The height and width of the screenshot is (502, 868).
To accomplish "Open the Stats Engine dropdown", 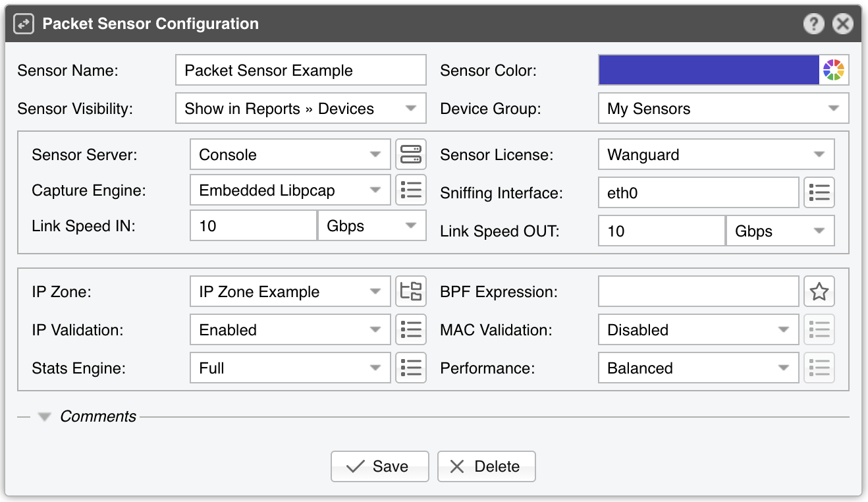I will [x=290, y=368].
